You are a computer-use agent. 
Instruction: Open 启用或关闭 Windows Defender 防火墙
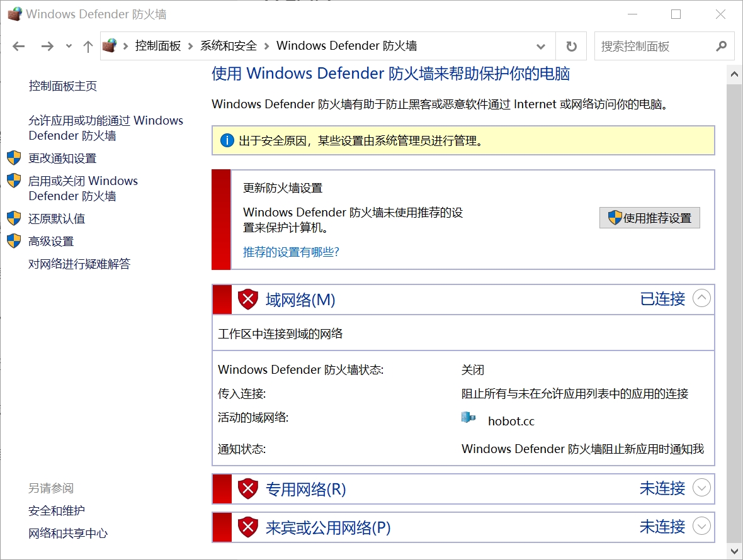(82, 188)
